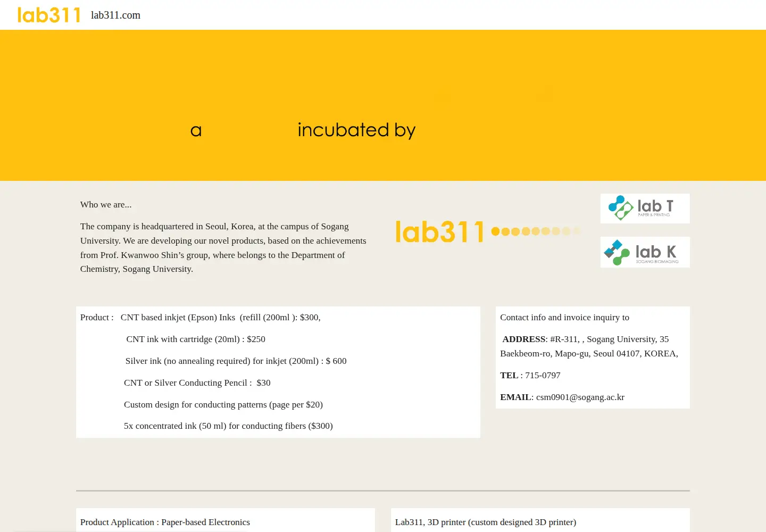The width and height of the screenshot is (766, 532).
Task: Click the lab311 logo in the header
Action: pos(49,15)
